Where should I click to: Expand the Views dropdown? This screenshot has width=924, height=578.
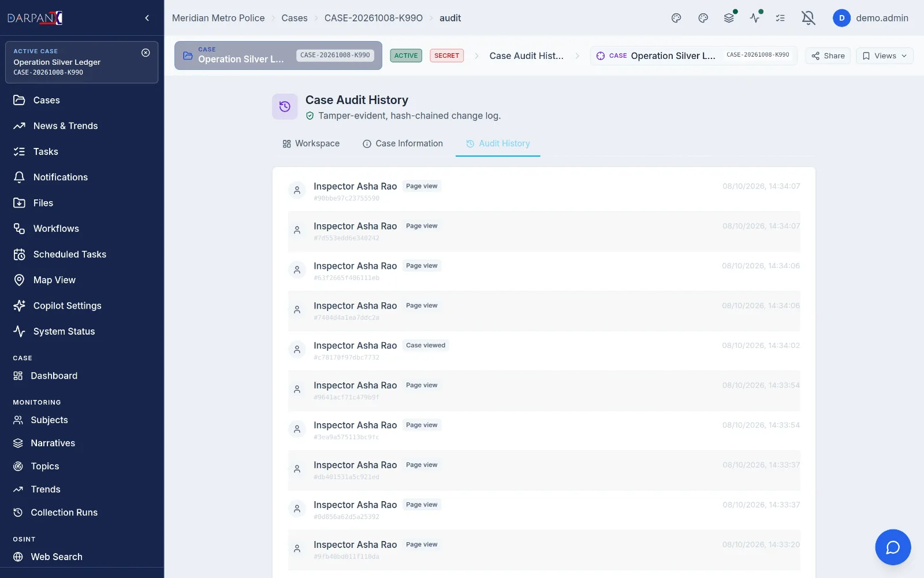click(x=885, y=55)
